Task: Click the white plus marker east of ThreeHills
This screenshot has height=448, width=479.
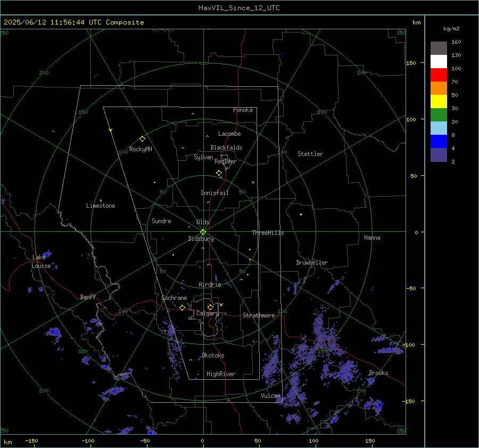Action: [x=301, y=214]
